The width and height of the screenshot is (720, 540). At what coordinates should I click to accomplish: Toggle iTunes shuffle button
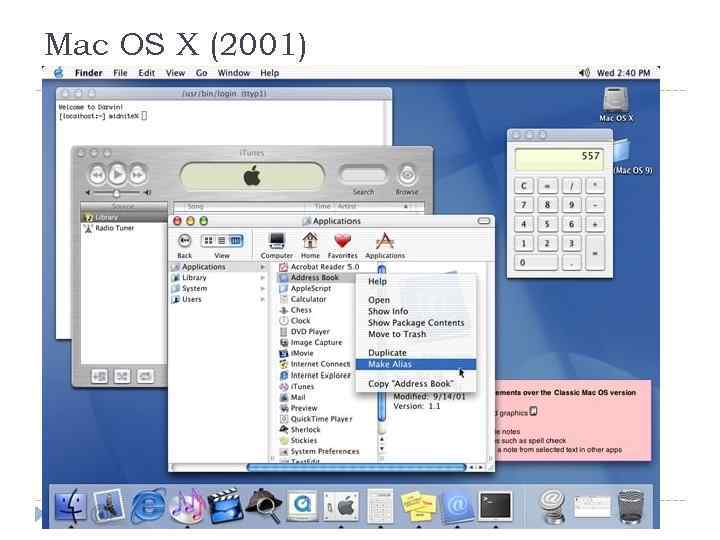(122, 377)
